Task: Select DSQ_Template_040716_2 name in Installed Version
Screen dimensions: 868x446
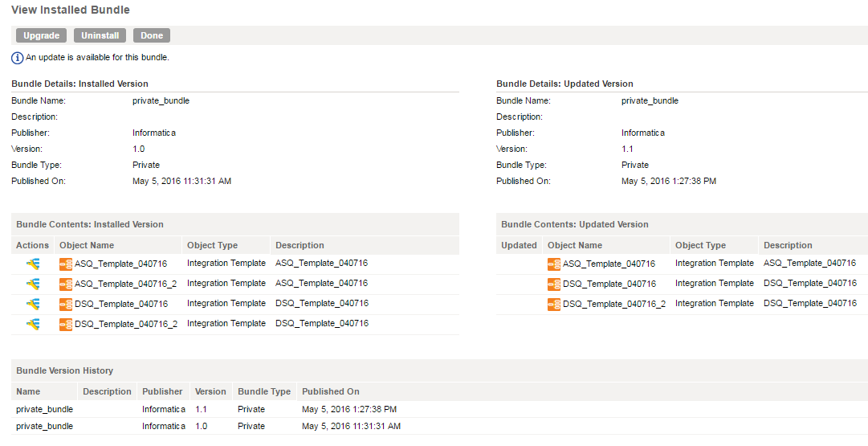Action: (126, 324)
